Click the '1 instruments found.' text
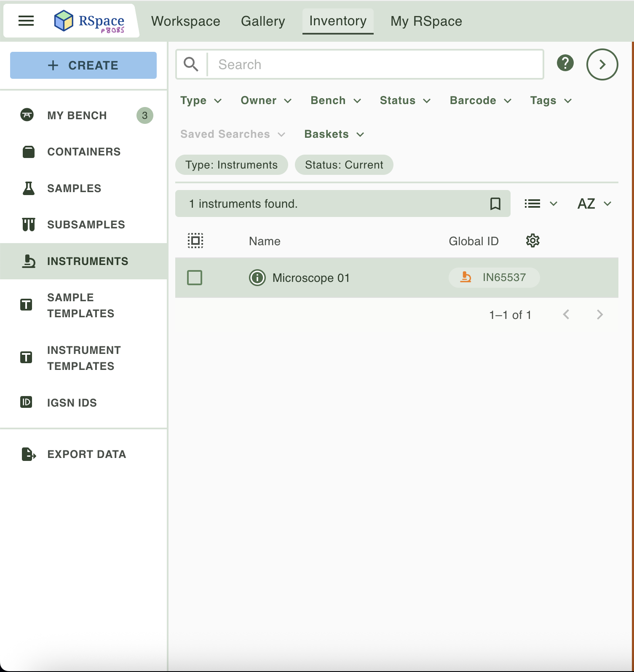 point(243,204)
